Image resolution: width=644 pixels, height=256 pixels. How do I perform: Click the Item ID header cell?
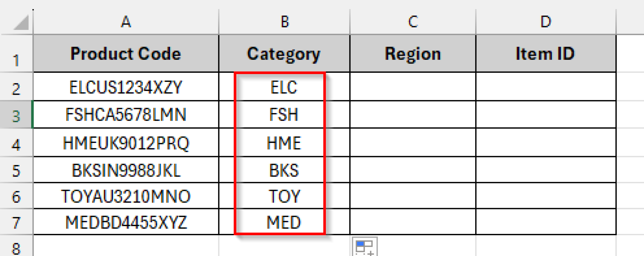click(x=546, y=54)
